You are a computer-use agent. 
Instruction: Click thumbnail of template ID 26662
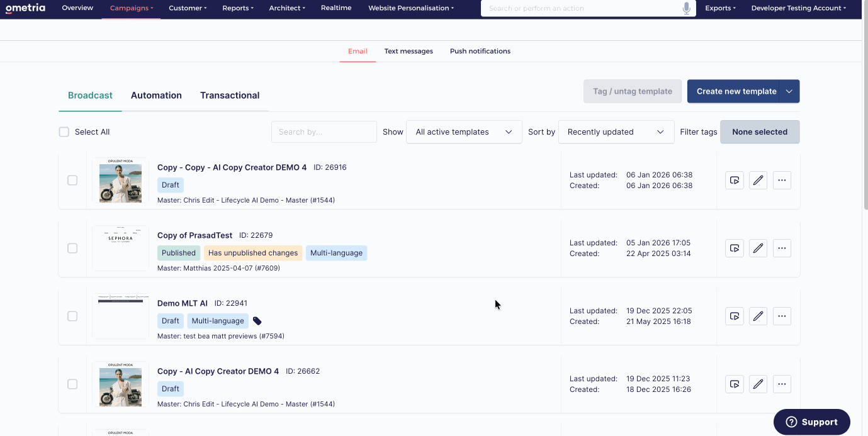(120, 384)
